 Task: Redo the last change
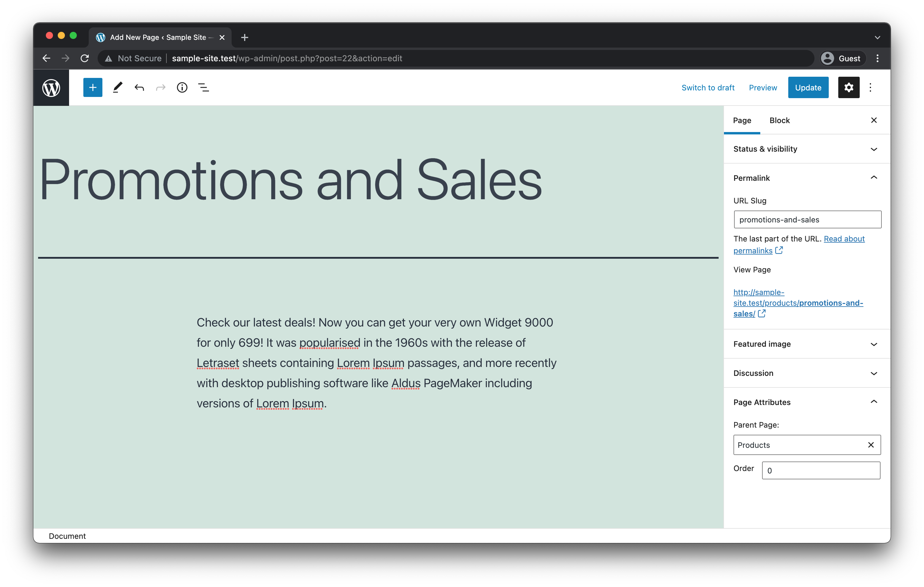[160, 87]
